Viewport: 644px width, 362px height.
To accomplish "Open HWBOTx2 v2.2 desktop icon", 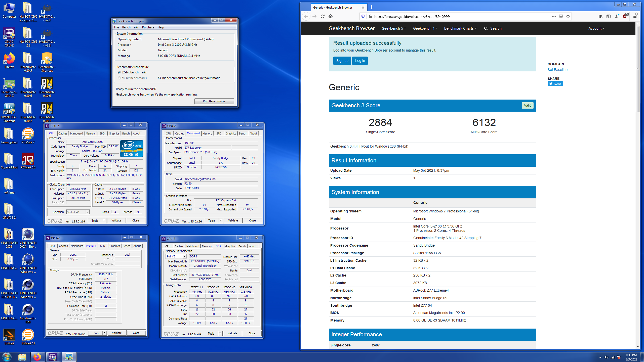I will pyautogui.click(x=47, y=12).
